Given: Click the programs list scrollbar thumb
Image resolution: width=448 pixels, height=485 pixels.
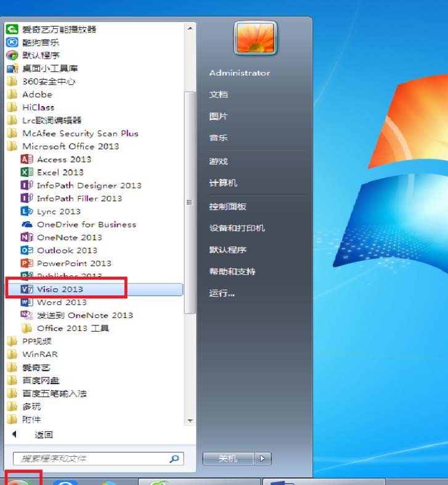Looking at the screenshot, I should 190,202.
